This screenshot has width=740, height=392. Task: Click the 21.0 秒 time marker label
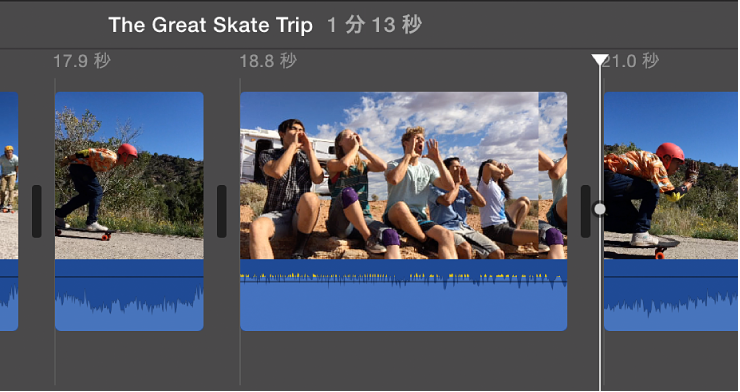tap(631, 61)
